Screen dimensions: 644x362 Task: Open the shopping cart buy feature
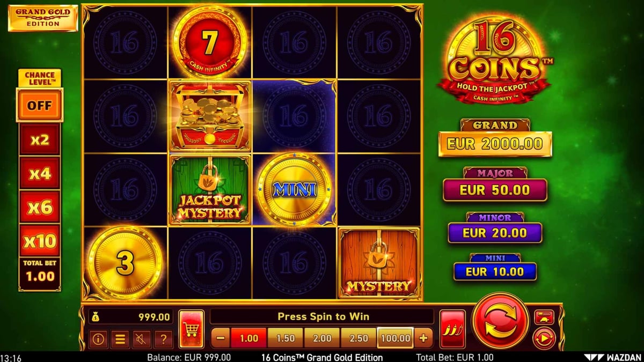click(191, 329)
